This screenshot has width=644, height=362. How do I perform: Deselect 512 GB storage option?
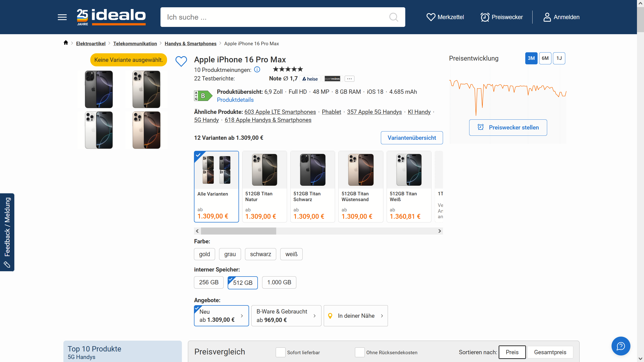coord(243,283)
